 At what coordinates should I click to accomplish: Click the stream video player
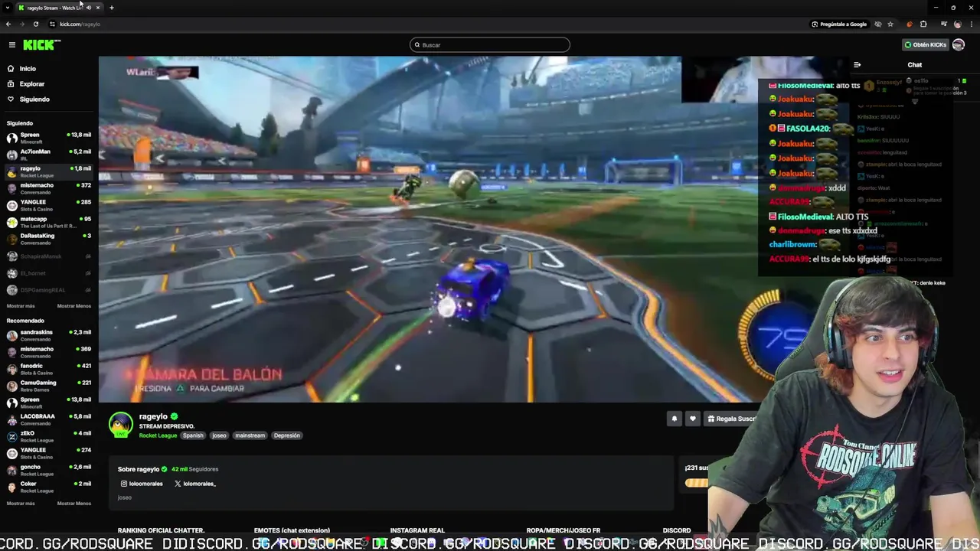click(429, 229)
